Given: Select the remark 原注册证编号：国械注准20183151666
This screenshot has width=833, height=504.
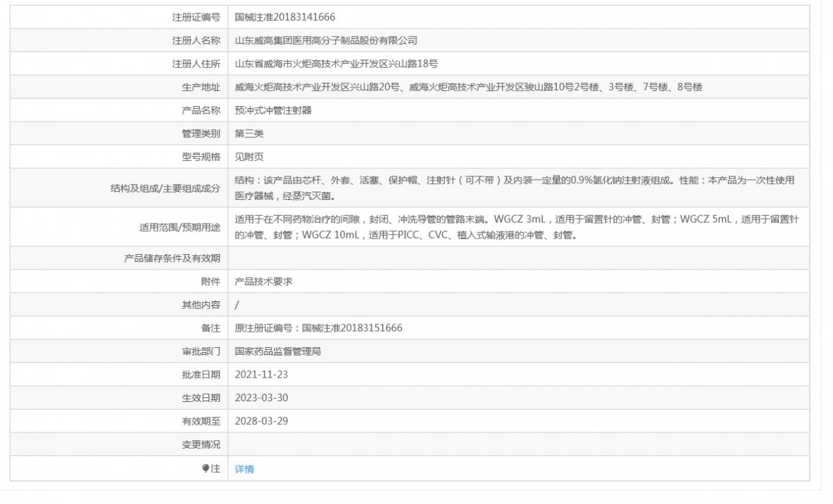Looking at the screenshot, I should (319, 328).
